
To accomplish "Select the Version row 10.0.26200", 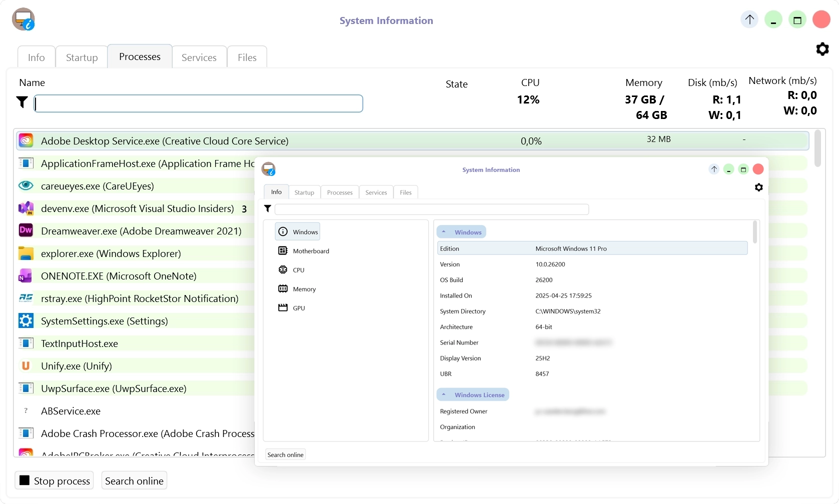I will click(x=592, y=264).
